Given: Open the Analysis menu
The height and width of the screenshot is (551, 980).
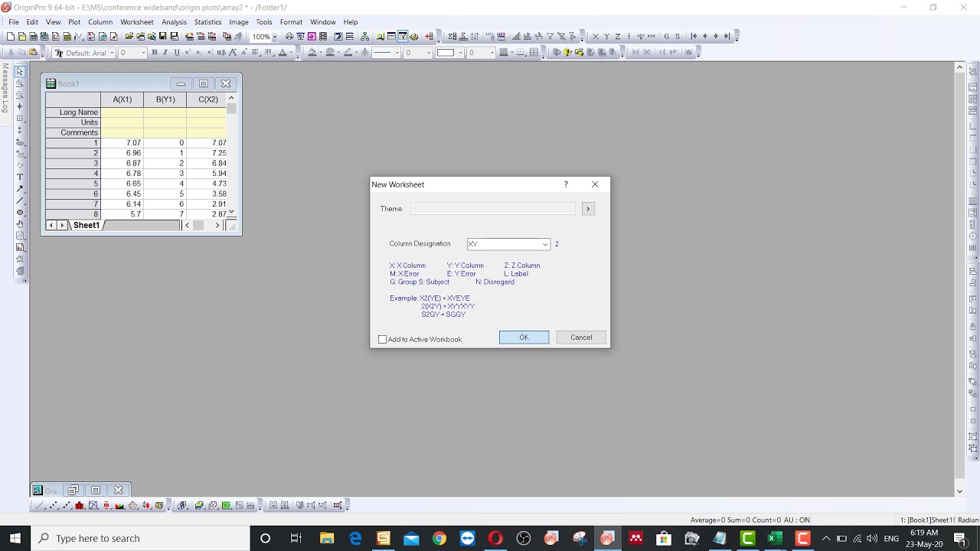Looking at the screenshot, I should pos(175,22).
